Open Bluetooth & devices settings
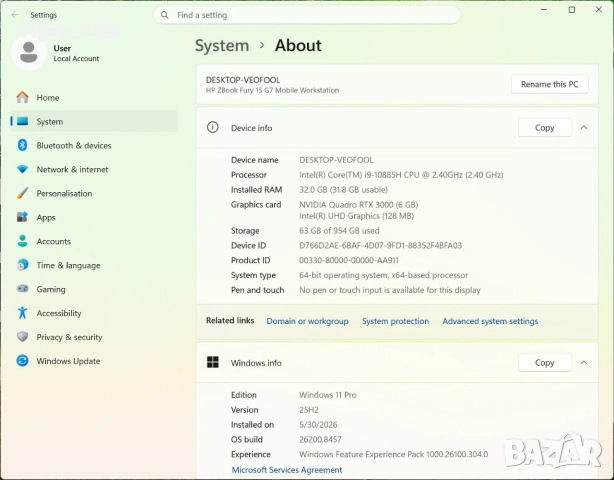Viewport: 614px width, 480px height. pos(94,146)
